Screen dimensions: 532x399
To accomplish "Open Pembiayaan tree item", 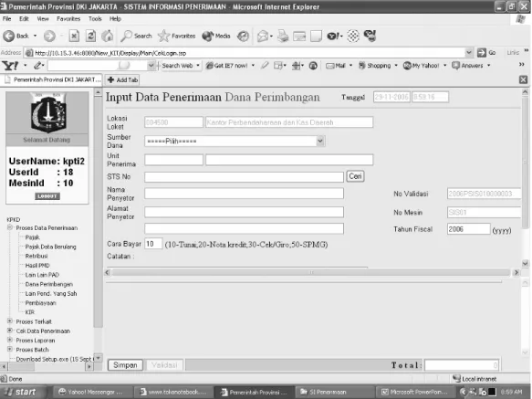I will click(40, 303).
